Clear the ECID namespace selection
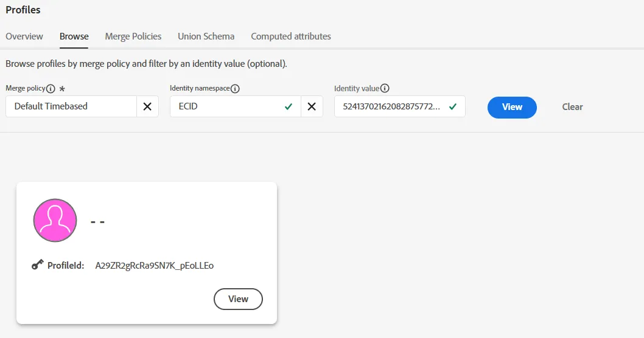This screenshot has width=644, height=338. [x=312, y=106]
